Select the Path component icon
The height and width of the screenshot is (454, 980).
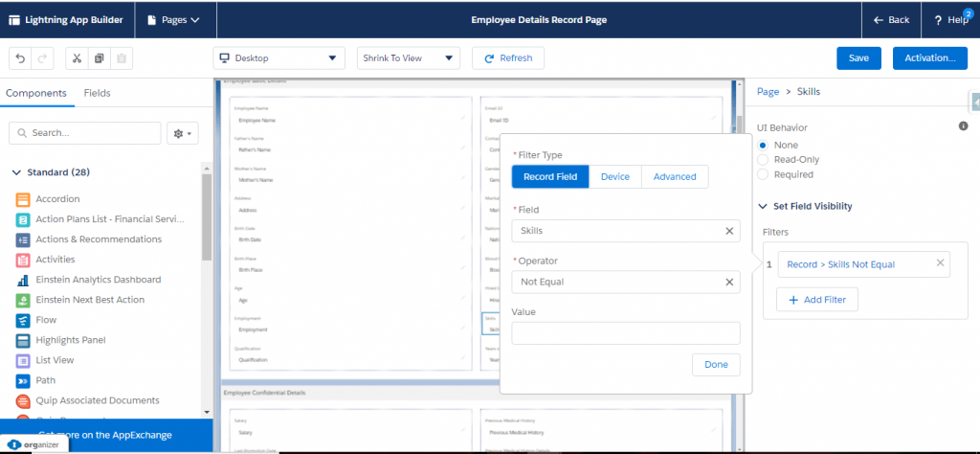23,380
